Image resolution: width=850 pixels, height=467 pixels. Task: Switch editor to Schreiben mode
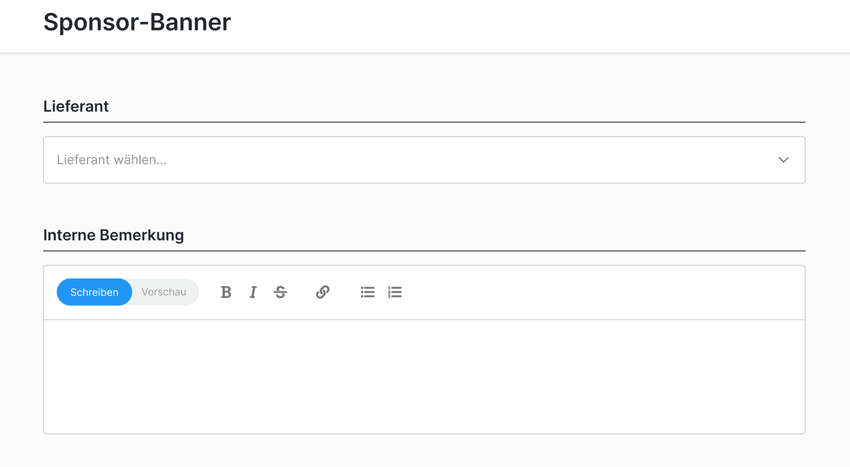coord(94,292)
